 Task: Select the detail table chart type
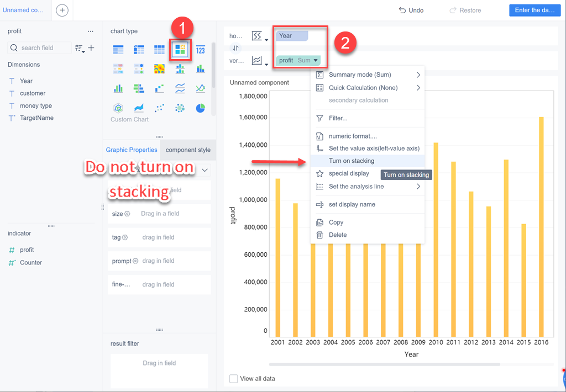(x=159, y=49)
